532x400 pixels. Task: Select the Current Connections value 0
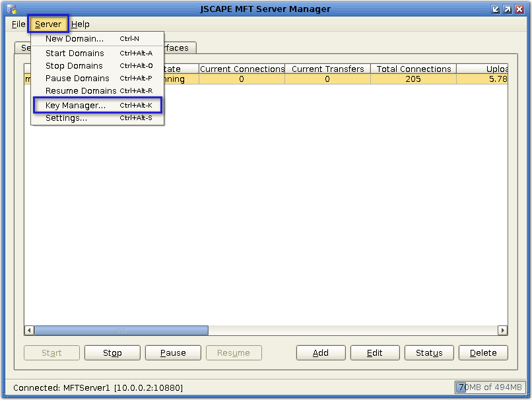(242, 79)
